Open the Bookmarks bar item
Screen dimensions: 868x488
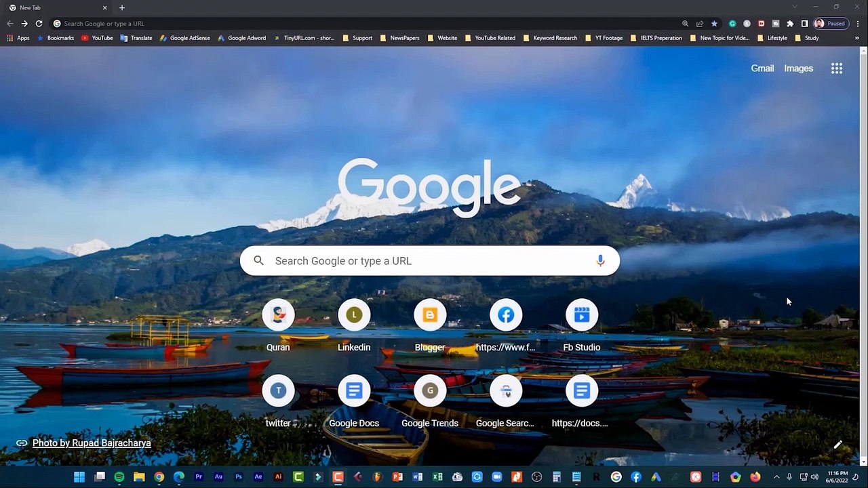tap(56, 38)
